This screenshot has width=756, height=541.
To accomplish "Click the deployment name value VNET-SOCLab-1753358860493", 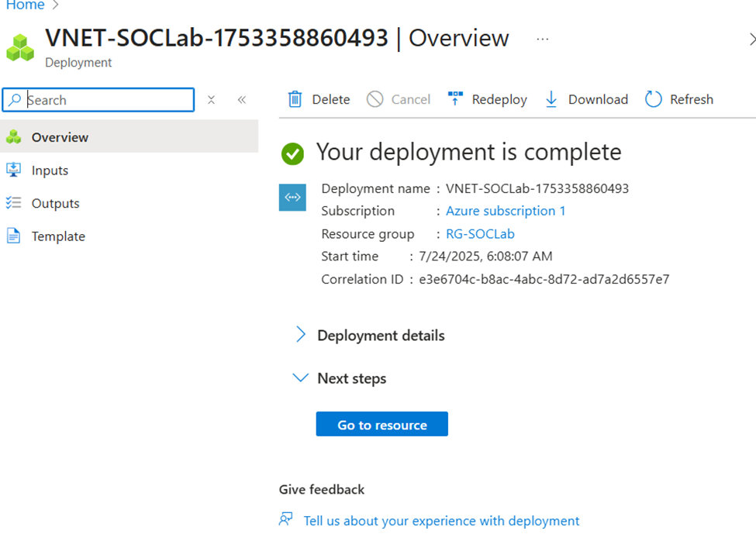I will (537, 188).
